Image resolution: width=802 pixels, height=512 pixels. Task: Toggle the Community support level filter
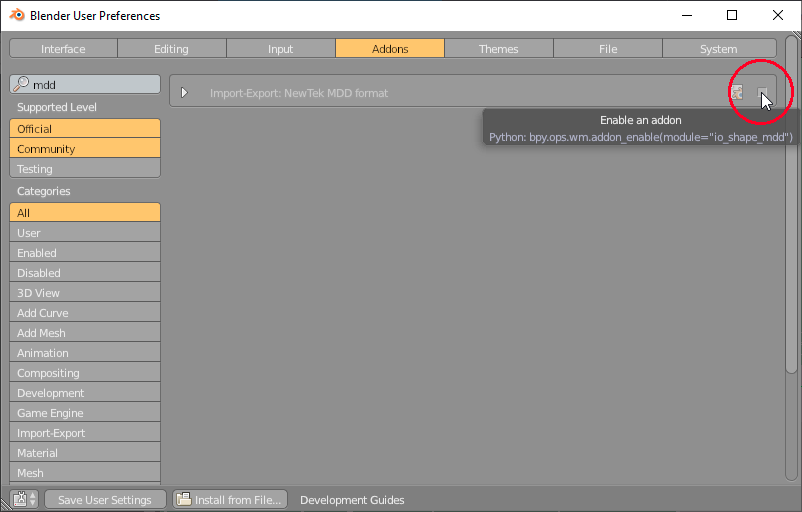(x=85, y=149)
